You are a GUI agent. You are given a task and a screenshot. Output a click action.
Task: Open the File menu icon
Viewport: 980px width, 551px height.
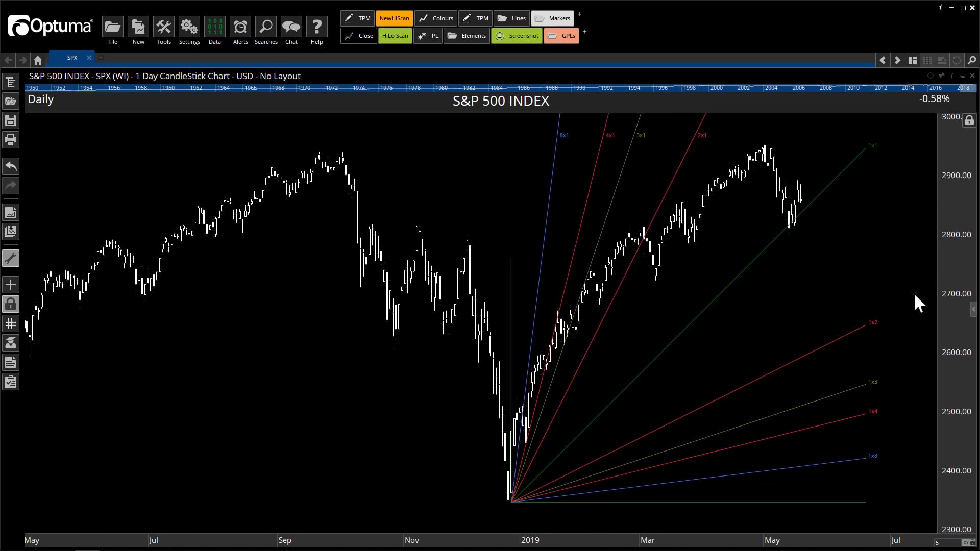coord(112,27)
